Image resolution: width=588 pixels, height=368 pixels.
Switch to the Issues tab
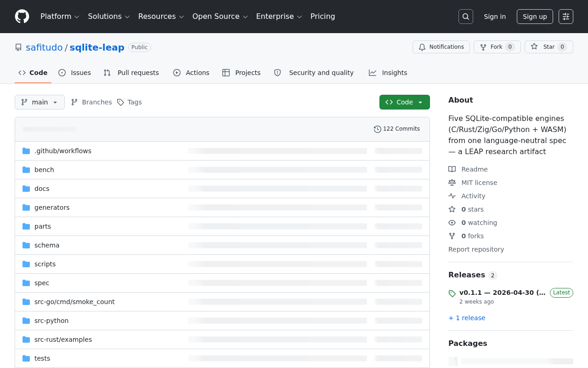click(x=75, y=73)
